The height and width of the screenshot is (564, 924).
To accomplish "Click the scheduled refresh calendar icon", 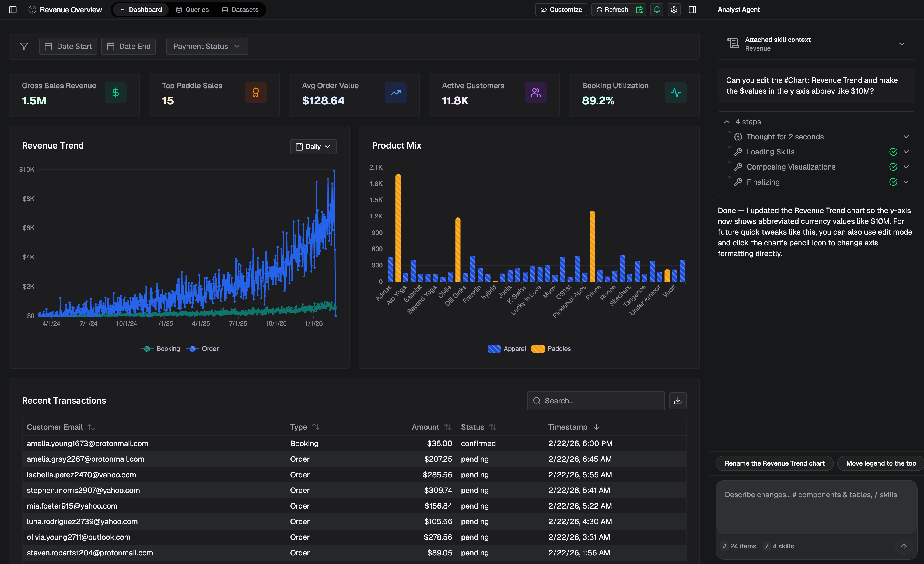I will (640, 10).
